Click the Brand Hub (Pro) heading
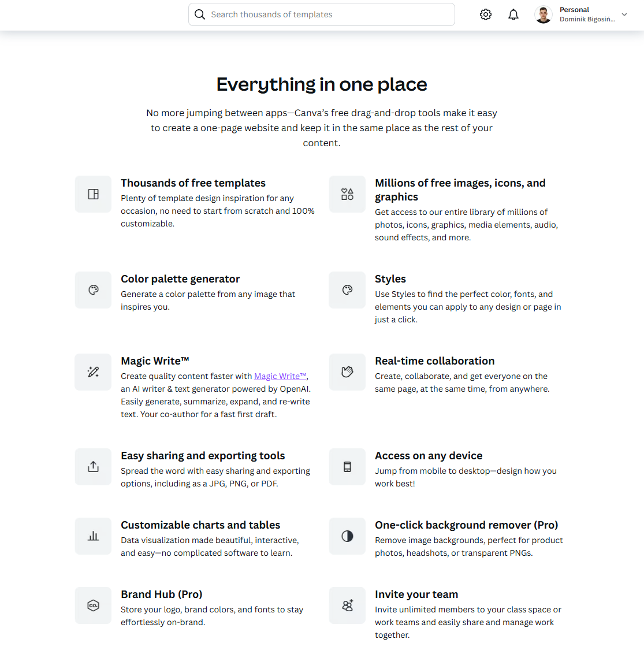The image size is (644, 654). click(x=161, y=594)
